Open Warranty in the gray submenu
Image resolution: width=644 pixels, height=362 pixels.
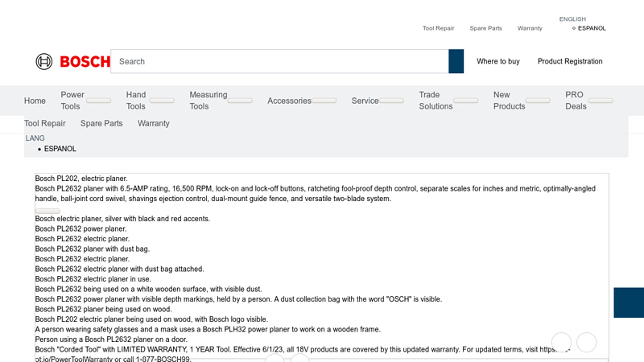coord(154,124)
